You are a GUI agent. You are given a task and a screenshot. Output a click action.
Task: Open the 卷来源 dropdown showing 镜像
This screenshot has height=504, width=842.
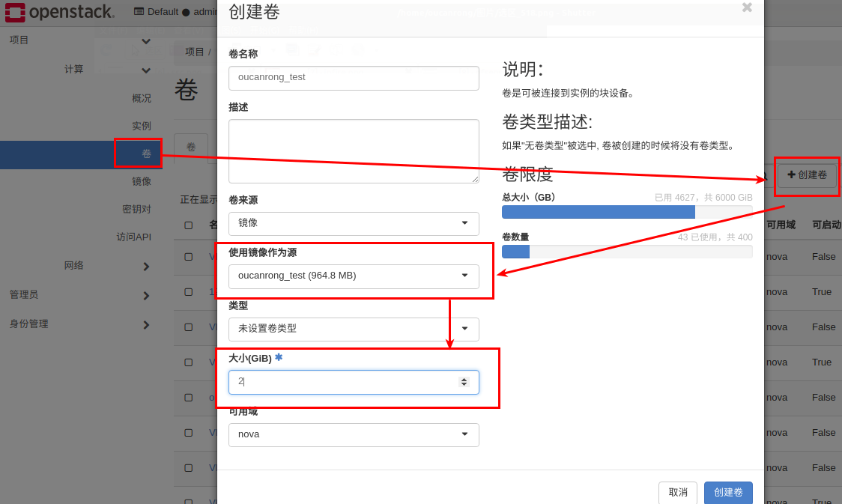coord(354,223)
